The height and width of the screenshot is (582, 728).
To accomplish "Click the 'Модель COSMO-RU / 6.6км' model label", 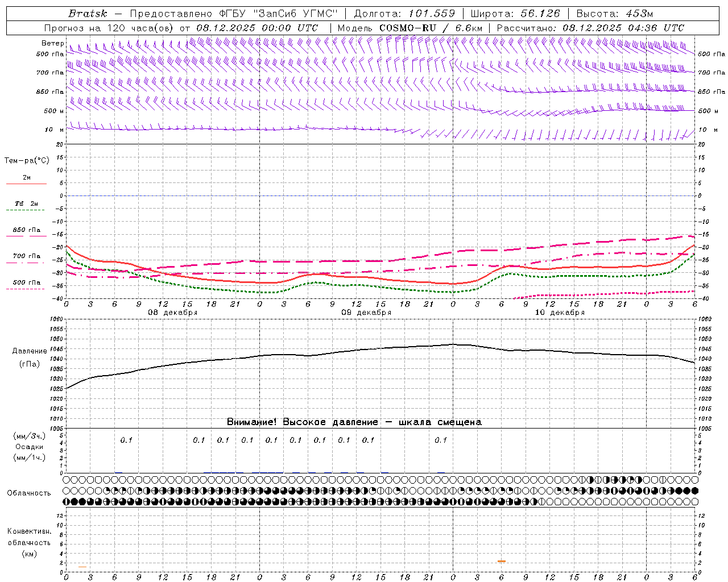I will (x=410, y=28).
